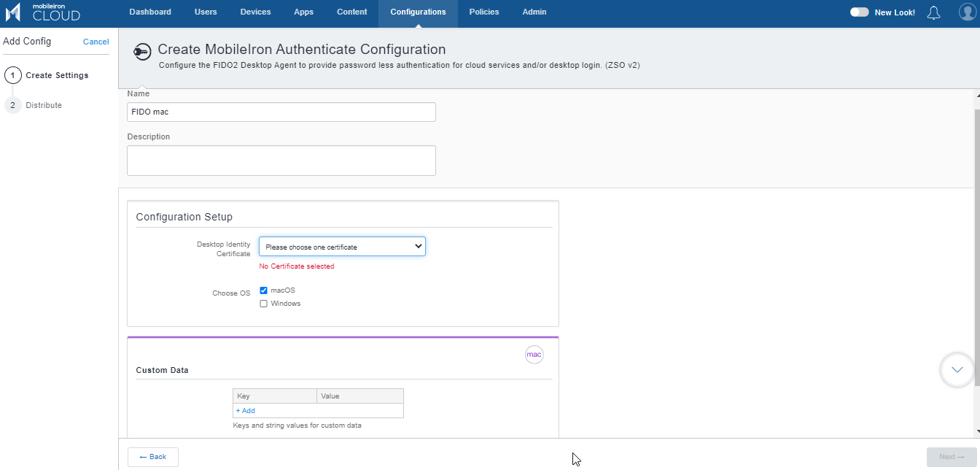
Task: Click the mac badge icon in Custom Data
Action: pyautogui.click(x=534, y=355)
